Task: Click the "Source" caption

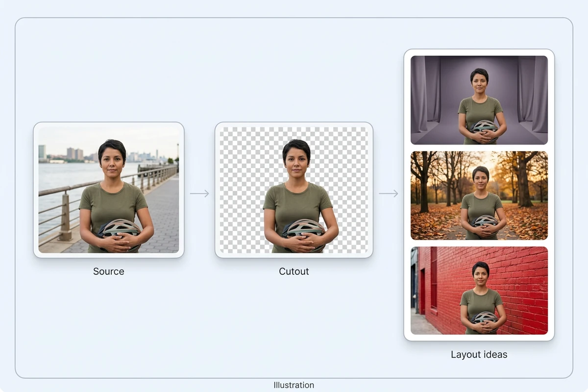Action: tap(109, 271)
